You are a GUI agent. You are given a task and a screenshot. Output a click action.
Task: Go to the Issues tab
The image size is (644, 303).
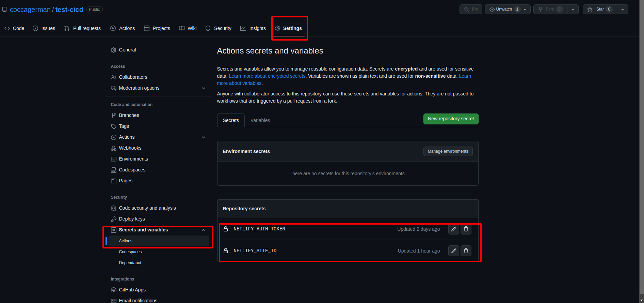tap(44, 28)
